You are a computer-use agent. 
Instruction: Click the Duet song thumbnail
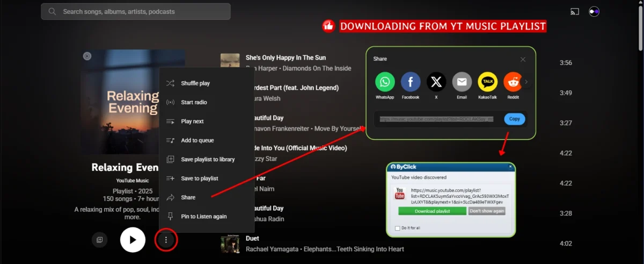tap(230, 243)
